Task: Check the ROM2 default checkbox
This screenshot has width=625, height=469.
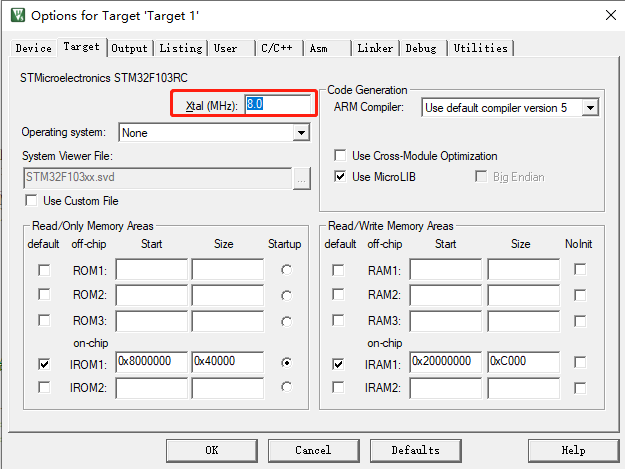Action: (x=44, y=294)
